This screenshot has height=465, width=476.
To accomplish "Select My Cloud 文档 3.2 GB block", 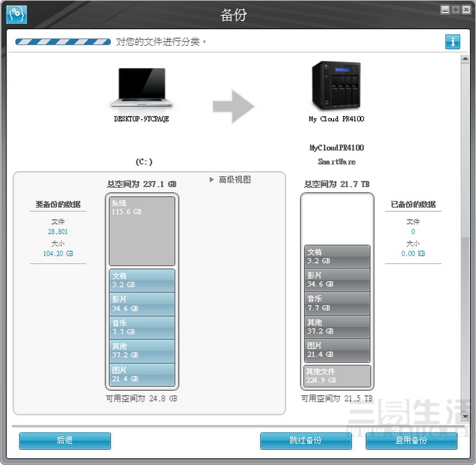I will [x=337, y=256].
